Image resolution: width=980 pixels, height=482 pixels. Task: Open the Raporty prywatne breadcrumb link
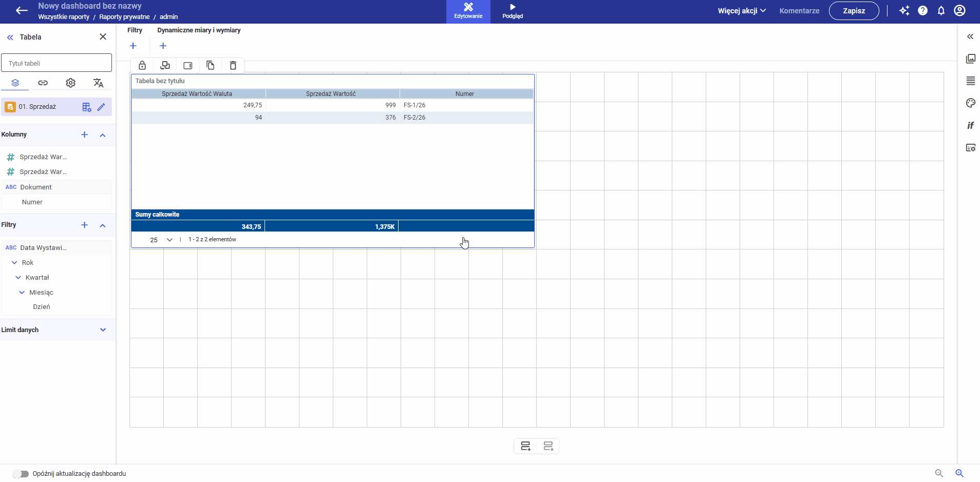[124, 17]
